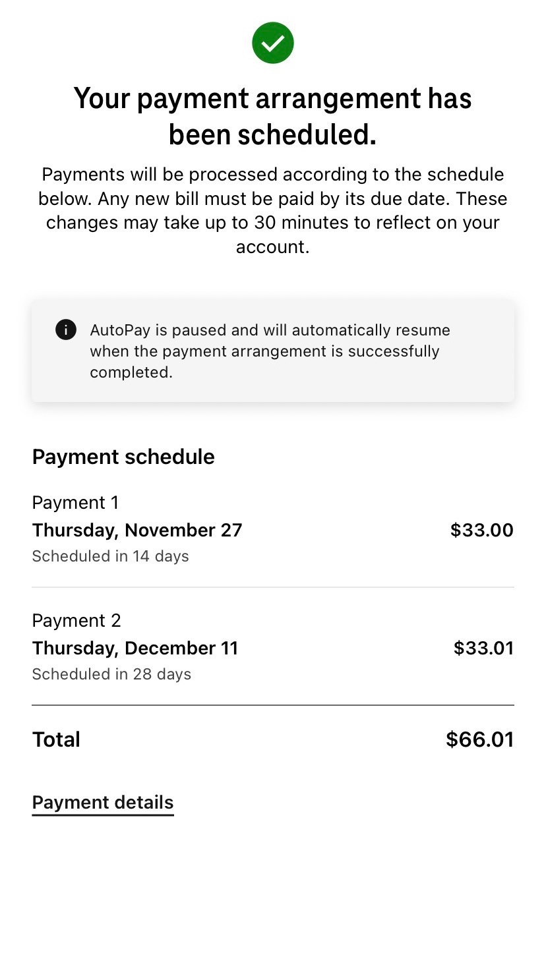Click the Payment 2 label

click(76, 621)
